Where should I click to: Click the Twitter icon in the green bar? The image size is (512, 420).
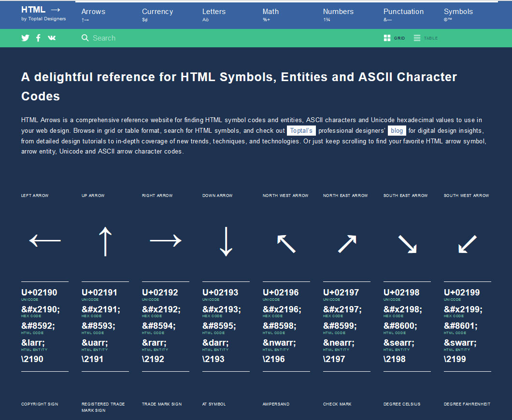coord(25,38)
